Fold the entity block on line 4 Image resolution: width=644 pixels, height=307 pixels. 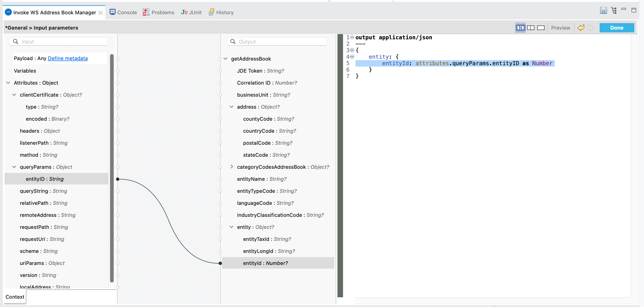click(352, 57)
